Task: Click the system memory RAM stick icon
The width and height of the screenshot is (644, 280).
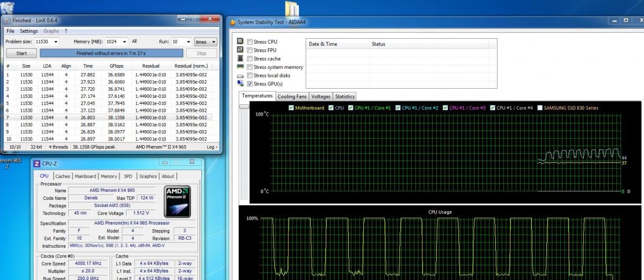Action: 240,67
